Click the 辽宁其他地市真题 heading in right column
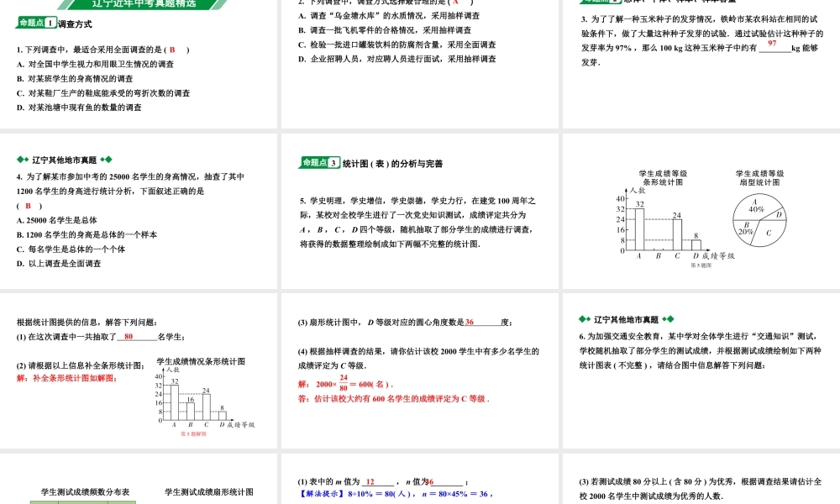This screenshot has width=840, height=504. [625, 319]
